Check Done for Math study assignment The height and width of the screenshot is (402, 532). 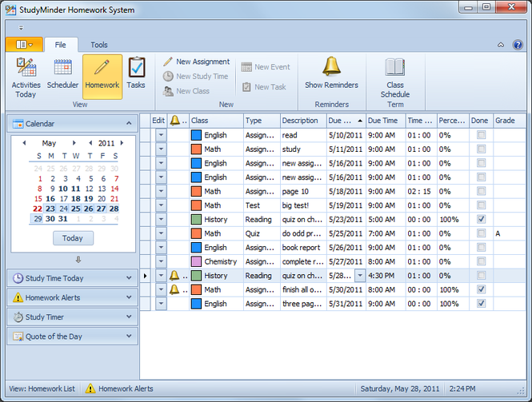(x=481, y=149)
